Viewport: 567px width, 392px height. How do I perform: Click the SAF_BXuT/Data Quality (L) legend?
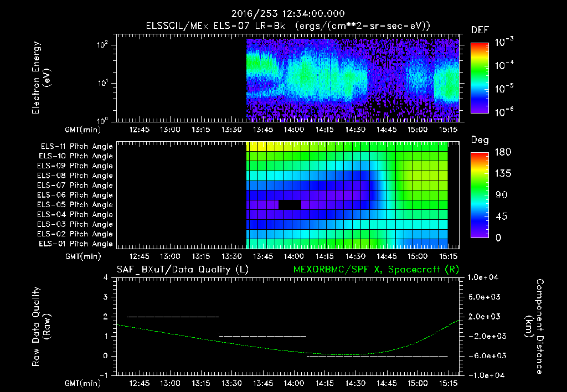tap(183, 270)
